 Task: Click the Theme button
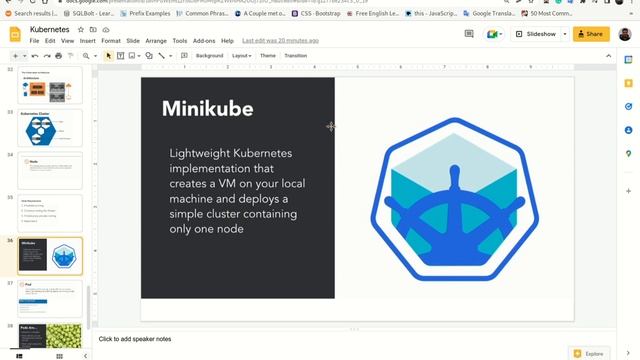(268, 56)
